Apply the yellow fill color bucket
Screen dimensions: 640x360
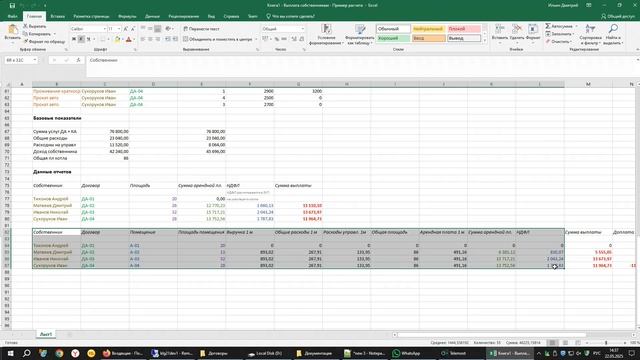click(x=118, y=39)
